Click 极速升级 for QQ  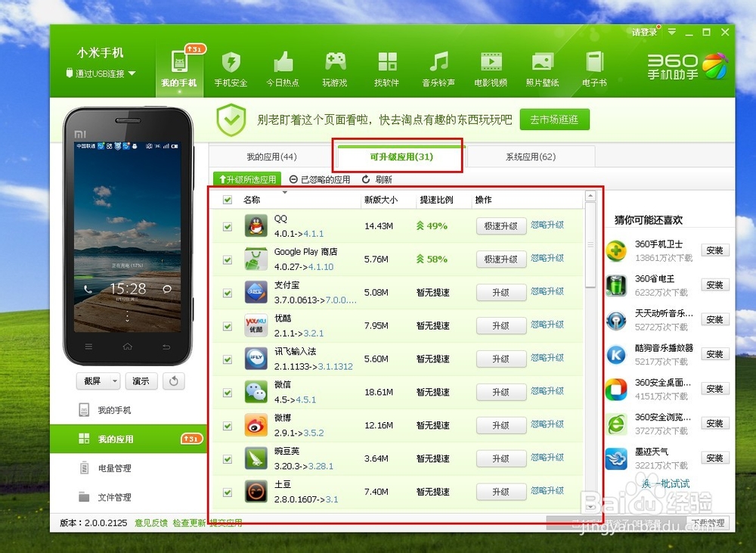pyautogui.click(x=501, y=226)
